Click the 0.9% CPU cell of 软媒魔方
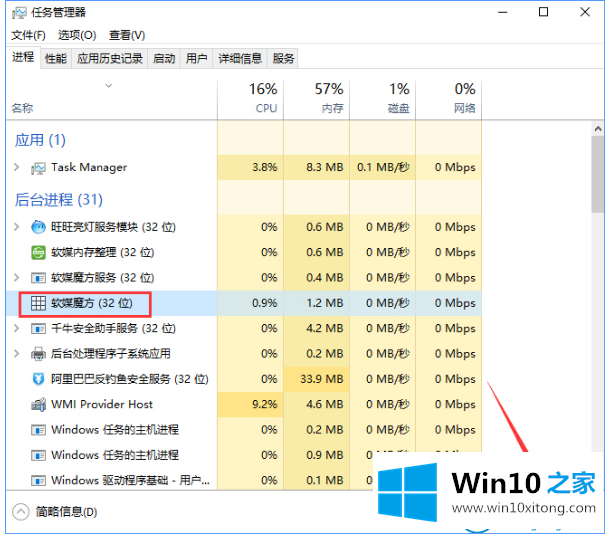Image resolution: width=608 pixels, height=534 pixels. (x=250, y=303)
